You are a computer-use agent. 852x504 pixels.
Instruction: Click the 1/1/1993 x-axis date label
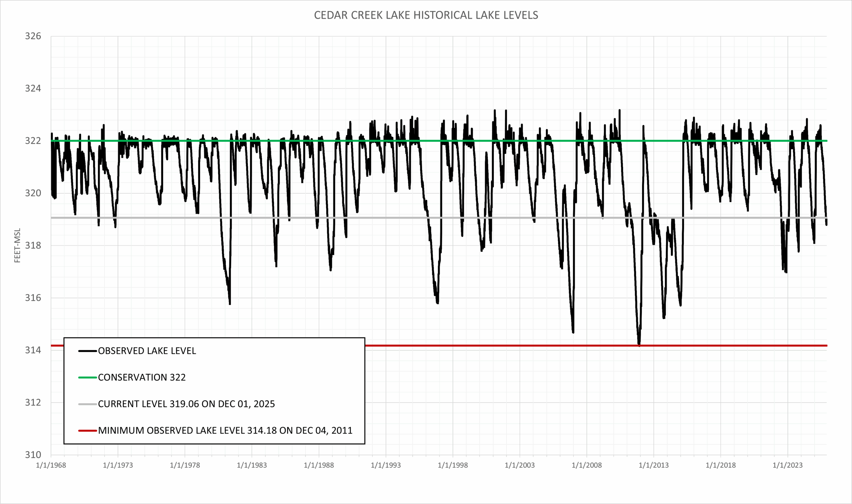pyautogui.click(x=386, y=465)
